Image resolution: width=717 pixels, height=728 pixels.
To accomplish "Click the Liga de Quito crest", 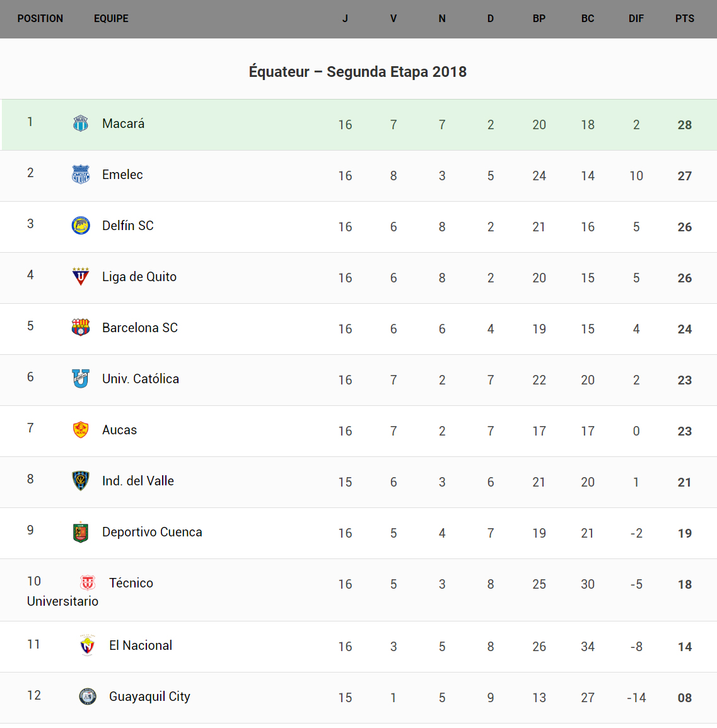I will (x=81, y=276).
